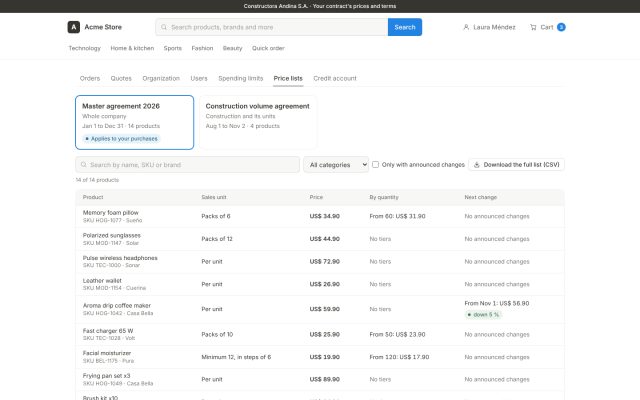
Task: Focus the Search by name, SKU or brand field
Action: (187, 165)
